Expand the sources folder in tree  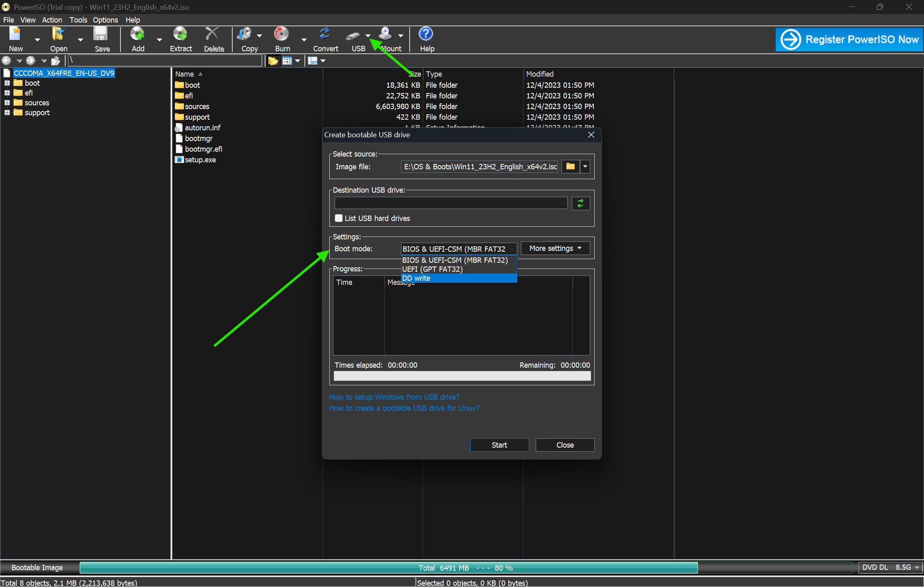(7, 103)
